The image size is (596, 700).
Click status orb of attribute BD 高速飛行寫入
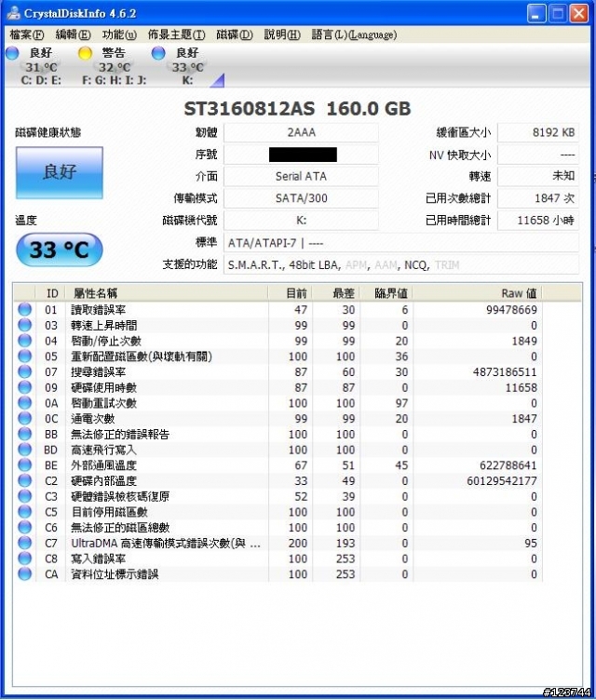click(x=24, y=450)
